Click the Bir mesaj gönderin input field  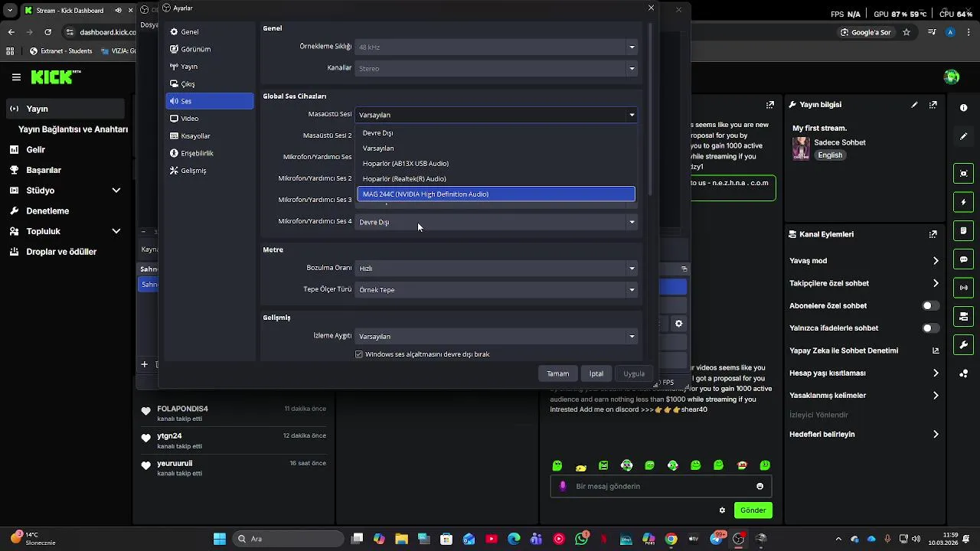click(662, 486)
